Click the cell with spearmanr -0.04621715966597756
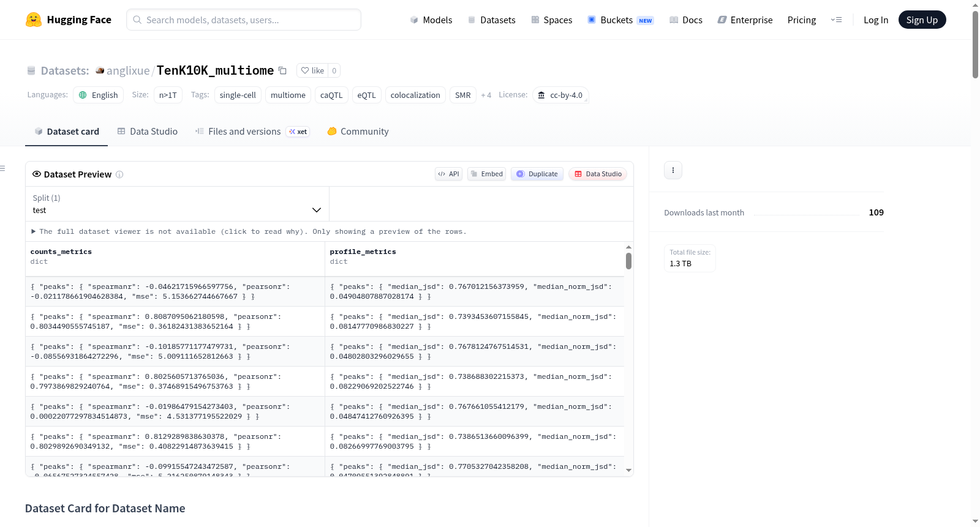Screen dimensions: 980x527 point(175,291)
